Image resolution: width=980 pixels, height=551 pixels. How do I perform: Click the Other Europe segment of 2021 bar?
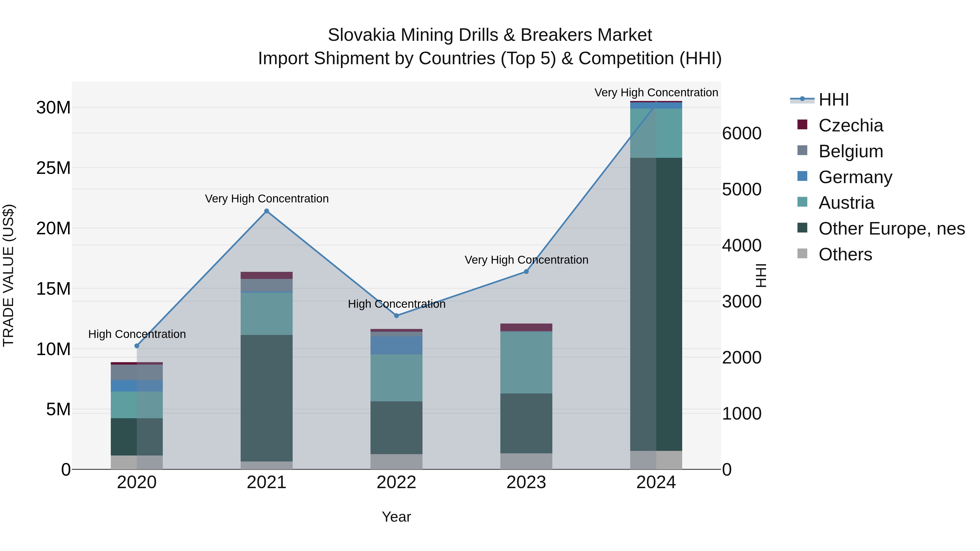(267, 398)
